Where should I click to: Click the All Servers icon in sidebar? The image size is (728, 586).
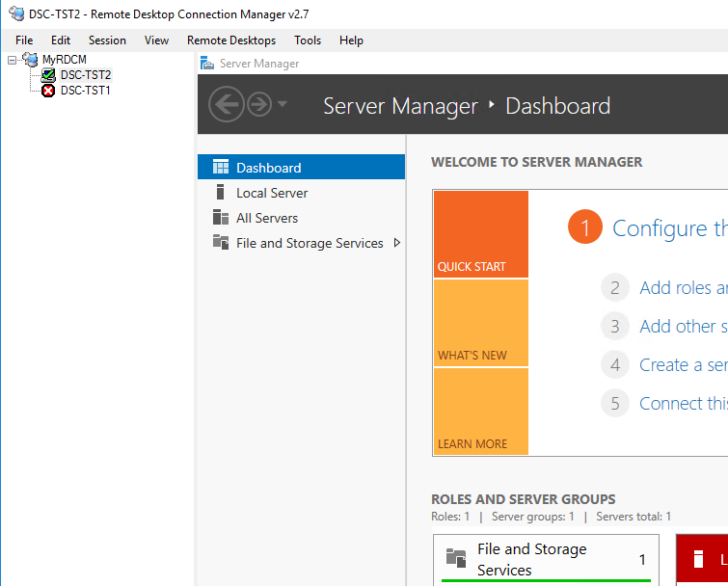221,218
